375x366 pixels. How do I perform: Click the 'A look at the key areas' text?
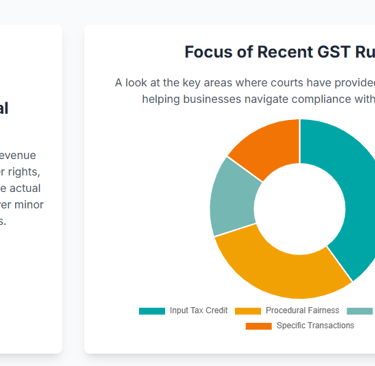click(245, 83)
